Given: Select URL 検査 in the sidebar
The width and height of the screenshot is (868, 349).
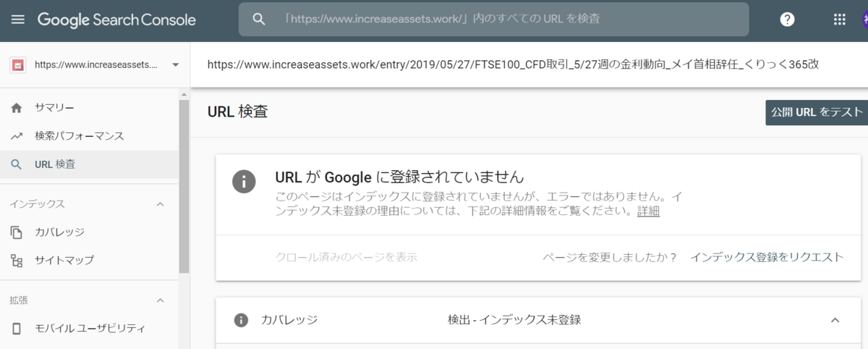Looking at the screenshot, I should pyautogui.click(x=90, y=164).
